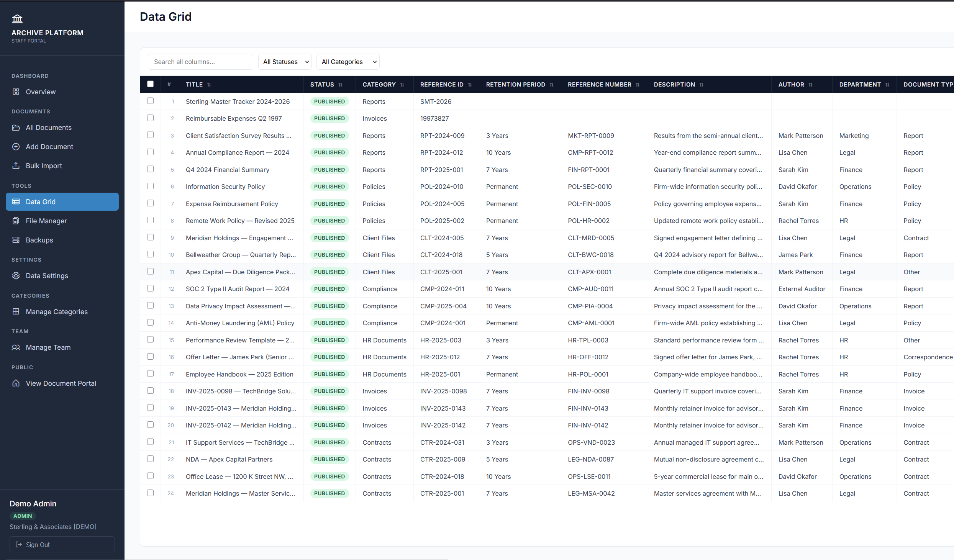Open the File Manager icon
This screenshot has height=560, width=954.
tap(16, 221)
